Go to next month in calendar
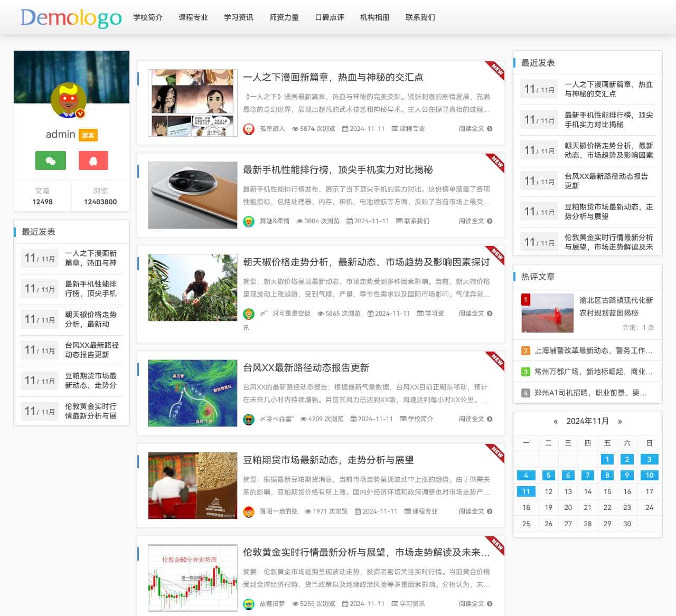 tap(620, 421)
